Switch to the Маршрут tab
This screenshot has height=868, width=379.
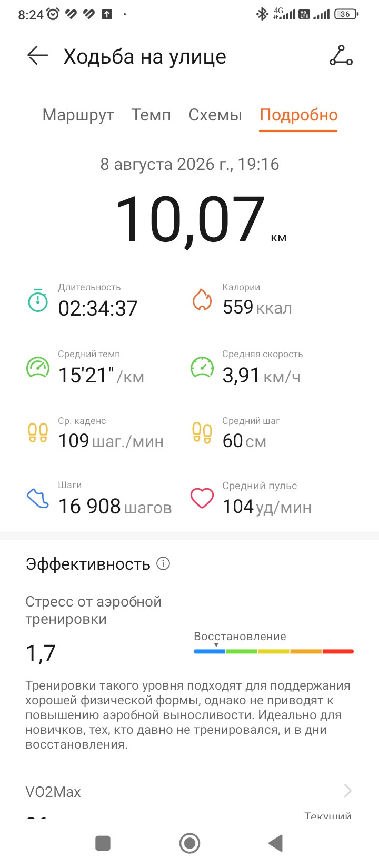pos(78,115)
